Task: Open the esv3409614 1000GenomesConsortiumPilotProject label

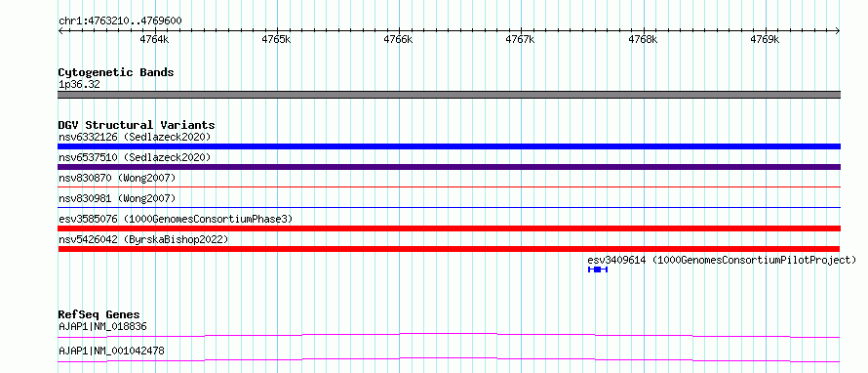Action: (x=722, y=260)
